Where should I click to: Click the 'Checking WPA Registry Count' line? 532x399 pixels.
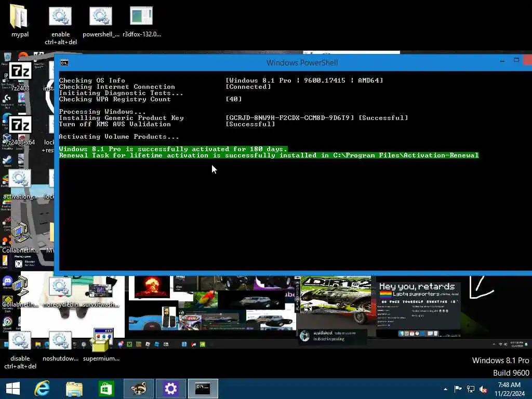(115, 99)
